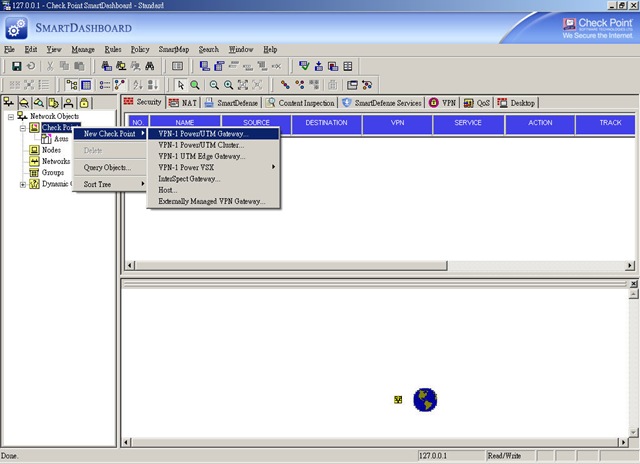Switch to the Content Inspection tab
The height and width of the screenshot is (464, 640).
[x=300, y=103]
